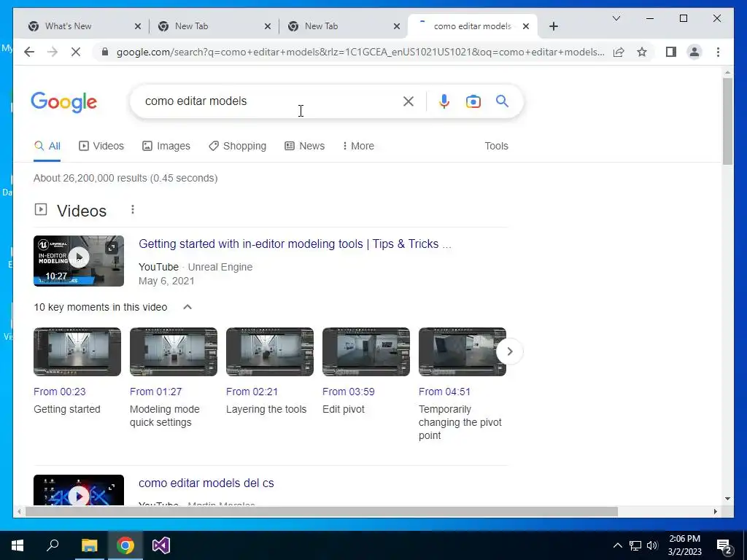
Task: Go back to the previous page
Action: click(x=29, y=52)
